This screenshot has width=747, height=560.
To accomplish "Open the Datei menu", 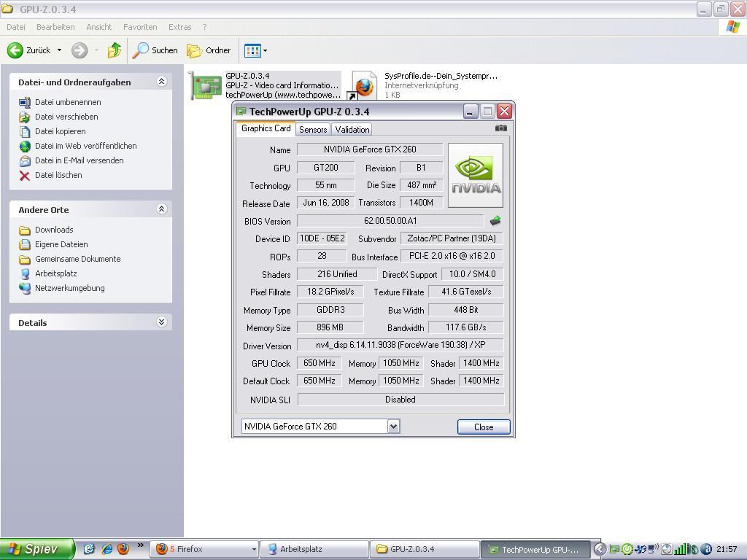I will click(x=16, y=27).
